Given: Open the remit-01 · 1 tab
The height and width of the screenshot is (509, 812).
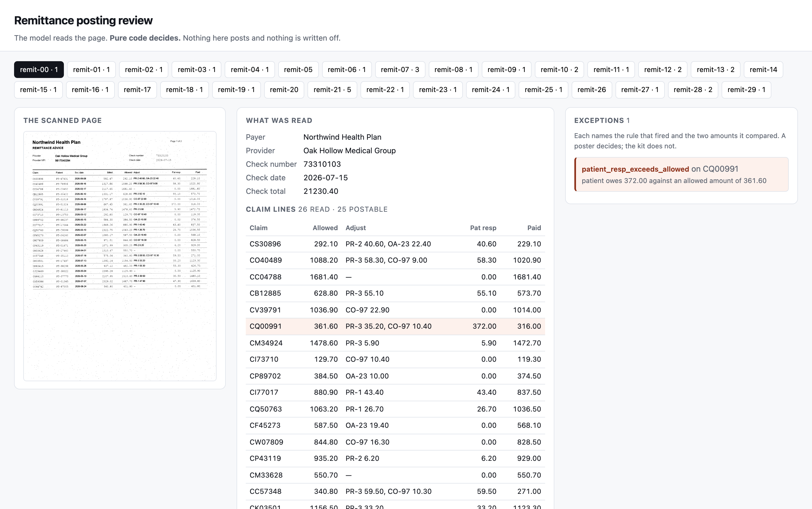Looking at the screenshot, I should coord(91,70).
